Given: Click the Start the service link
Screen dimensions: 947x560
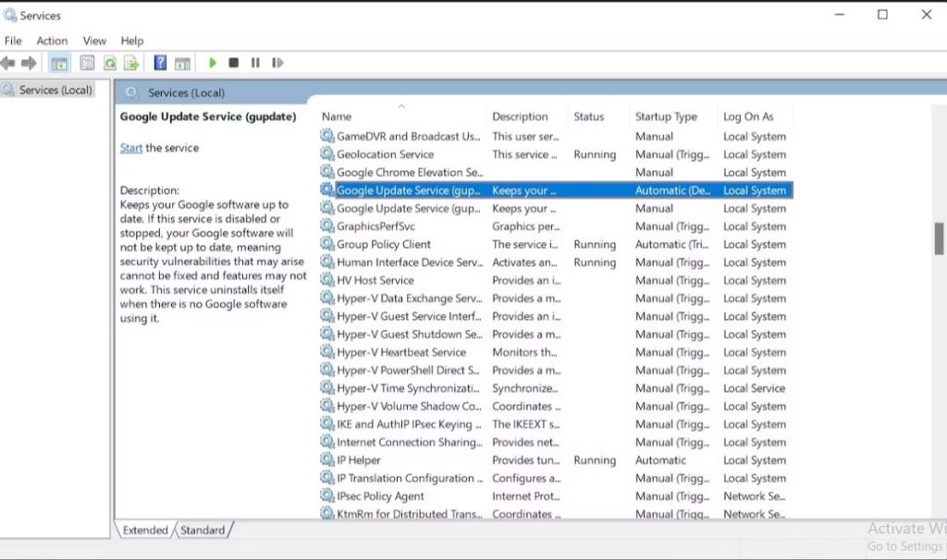Looking at the screenshot, I should pos(131,148).
